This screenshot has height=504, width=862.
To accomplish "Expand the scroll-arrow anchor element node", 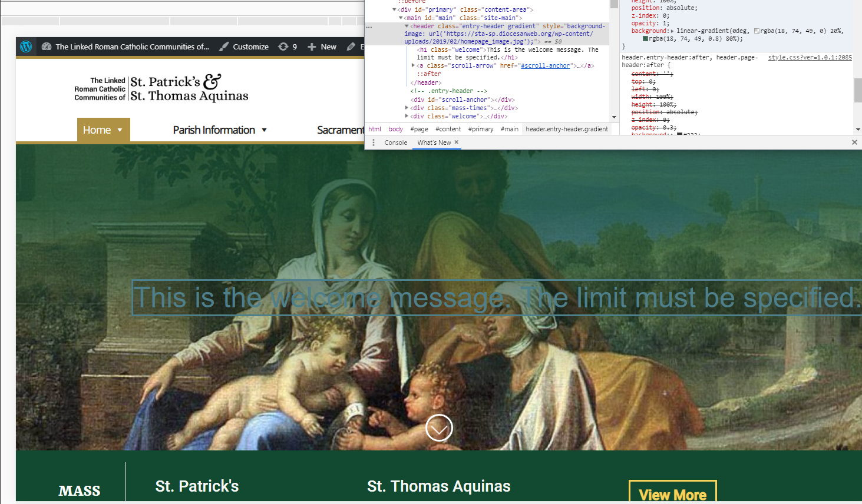I will tap(413, 65).
